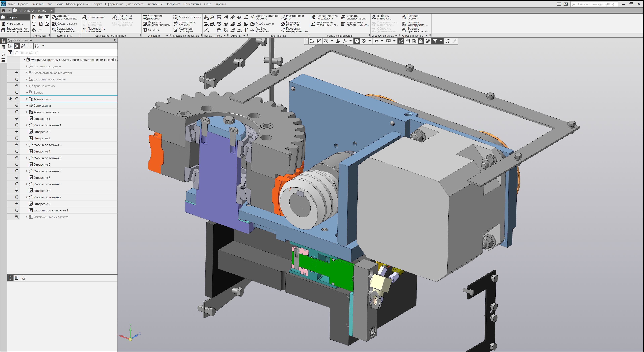Screen dimensions: 644x352
Task: Expand the Сопряжения tree node
Action: (x=27, y=105)
